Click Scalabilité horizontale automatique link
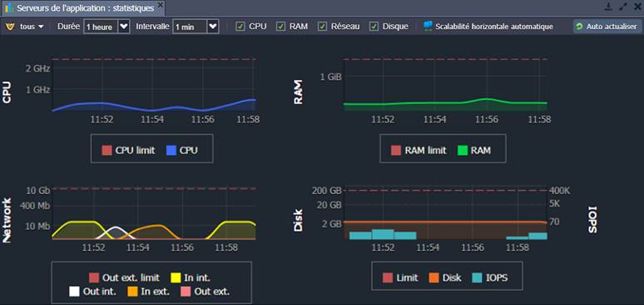The image size is (644, 305). tap(494, 27)
